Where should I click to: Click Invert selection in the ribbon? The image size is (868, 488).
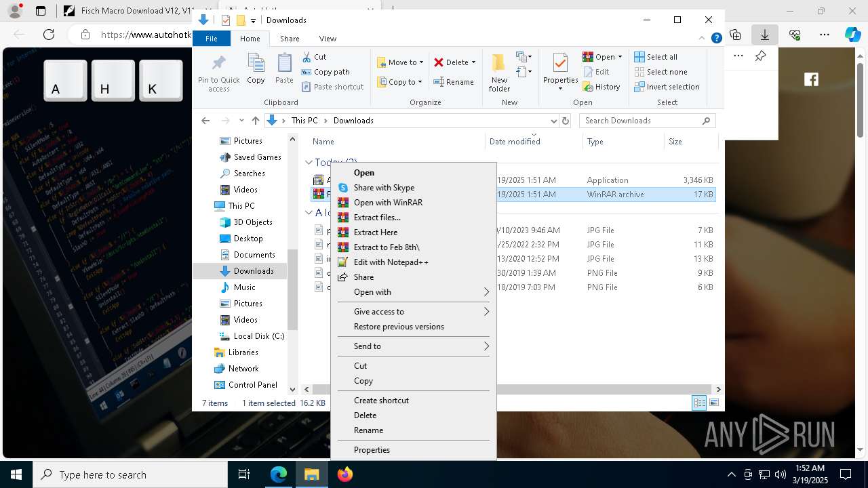pyautogui.click(x=667, y=87)
